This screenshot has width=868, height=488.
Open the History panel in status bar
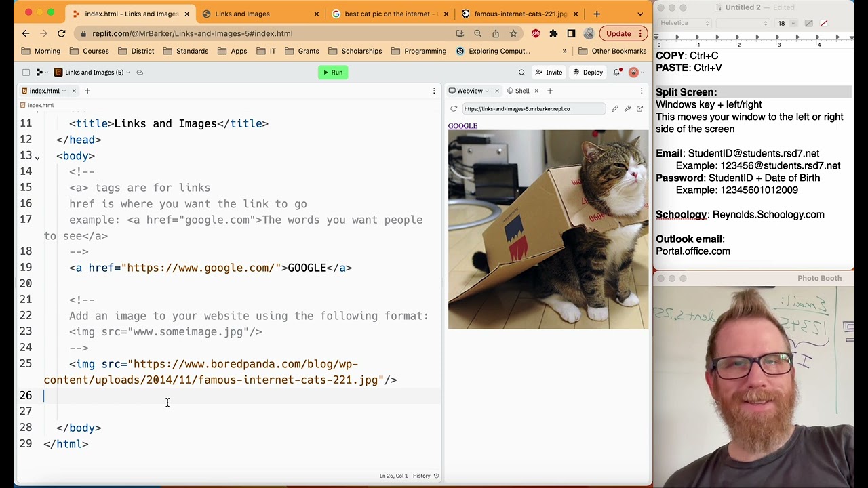[426, 476]
